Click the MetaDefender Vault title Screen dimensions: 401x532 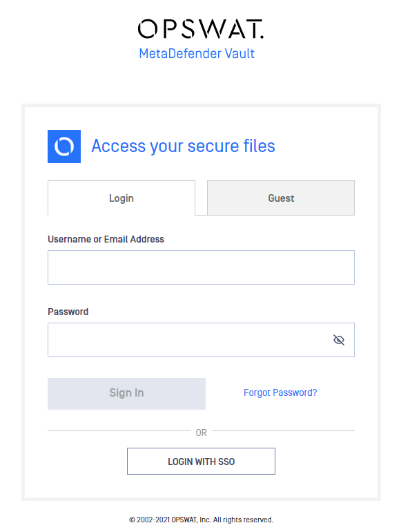tap(197, 54)
